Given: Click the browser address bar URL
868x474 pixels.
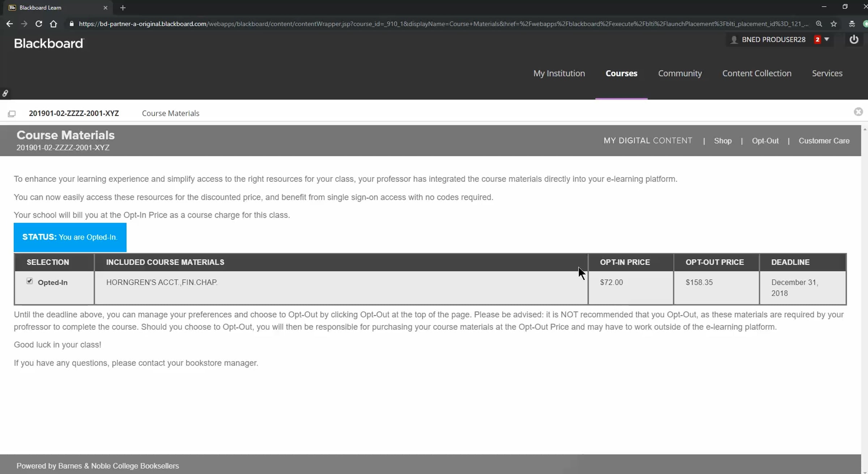Looking at the screenshot, I should (x=443, y=24).
